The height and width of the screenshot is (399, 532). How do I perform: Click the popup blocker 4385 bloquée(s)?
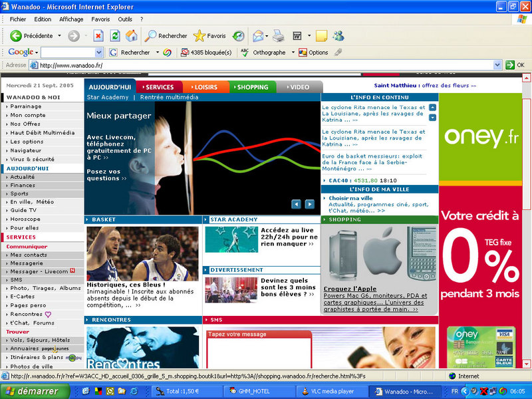point(206,53)
